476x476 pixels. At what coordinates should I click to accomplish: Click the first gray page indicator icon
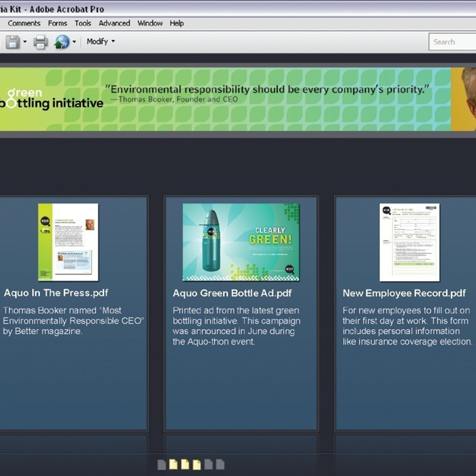click(x=161, y=464)
